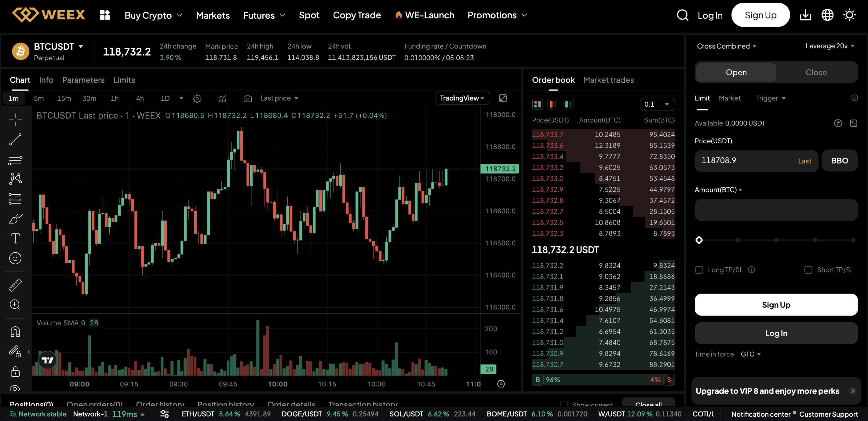This screenshot has height=421, width=868.
Task: Open the Price(USDT) candle type dropdown
Action: coord(279,98)
